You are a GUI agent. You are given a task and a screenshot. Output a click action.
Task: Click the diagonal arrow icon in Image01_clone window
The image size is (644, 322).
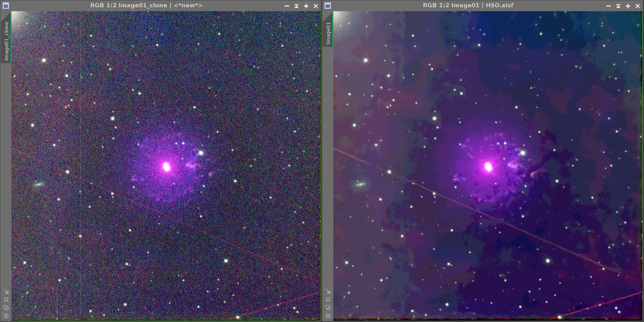point(6,291)
